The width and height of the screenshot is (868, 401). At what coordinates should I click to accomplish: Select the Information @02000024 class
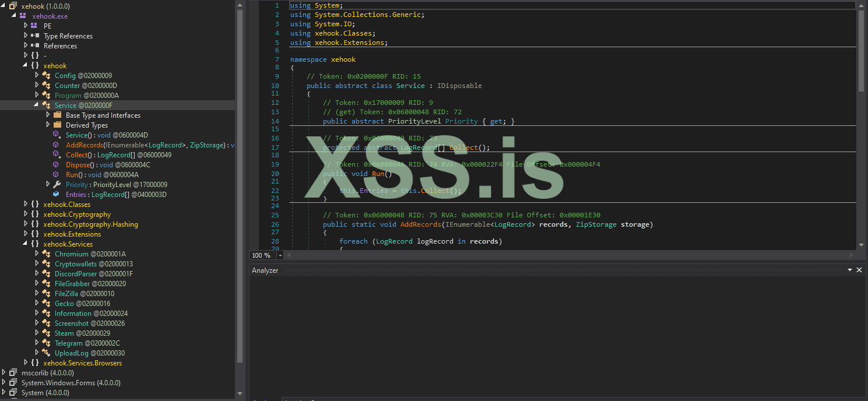[91, 314]
